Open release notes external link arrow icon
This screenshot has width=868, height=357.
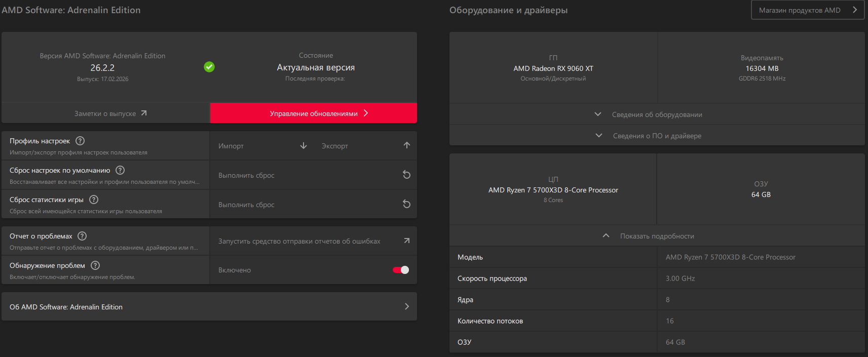144,113
